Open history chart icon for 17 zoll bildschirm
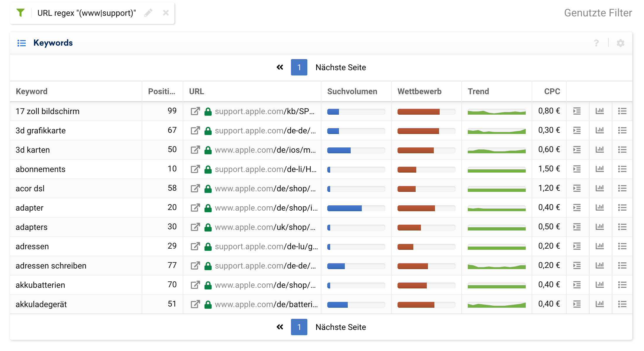 coord(600,111)
